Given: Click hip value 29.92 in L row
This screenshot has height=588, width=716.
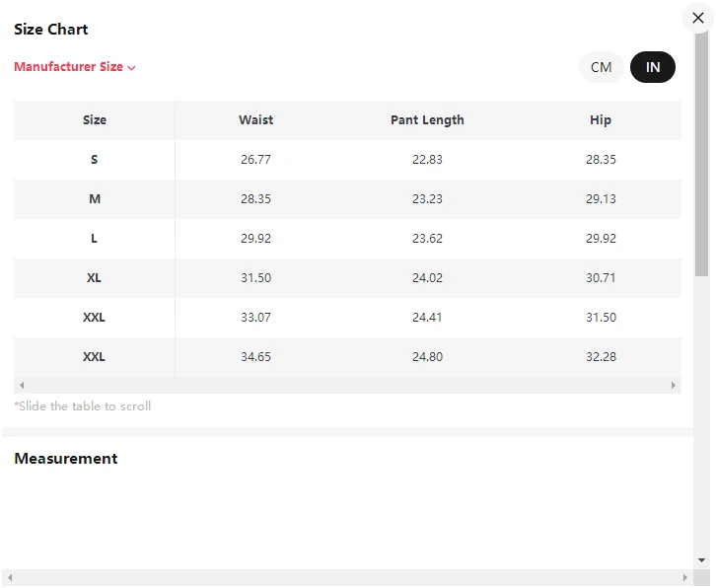Looking at the screenshot, I should (601, 238).
